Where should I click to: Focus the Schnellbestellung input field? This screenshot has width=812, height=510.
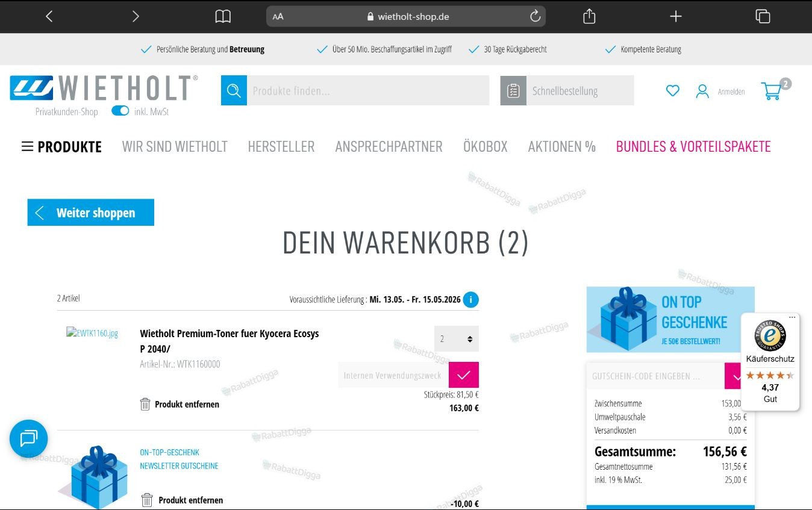580,90
